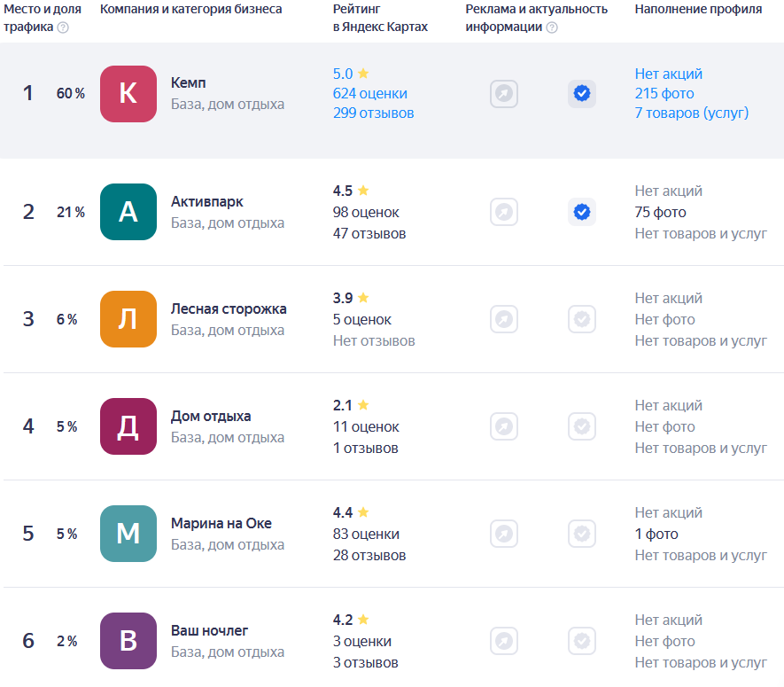
Task: Open the 299 отзывов link
Action: pos(373,113)
